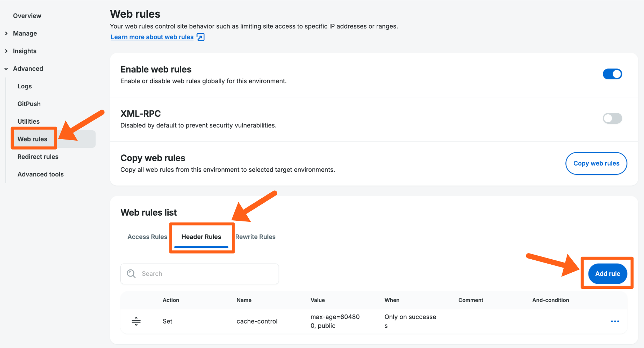Click the Copy web rules button
This screenshot has width=644, height=348.
[x=596, y=163]
